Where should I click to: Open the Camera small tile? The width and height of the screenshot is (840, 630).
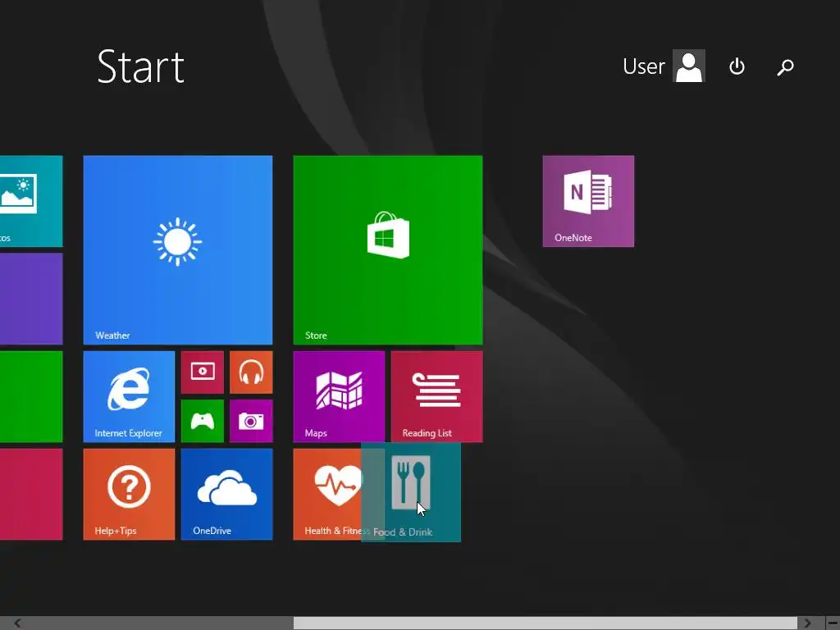point(251,421)
